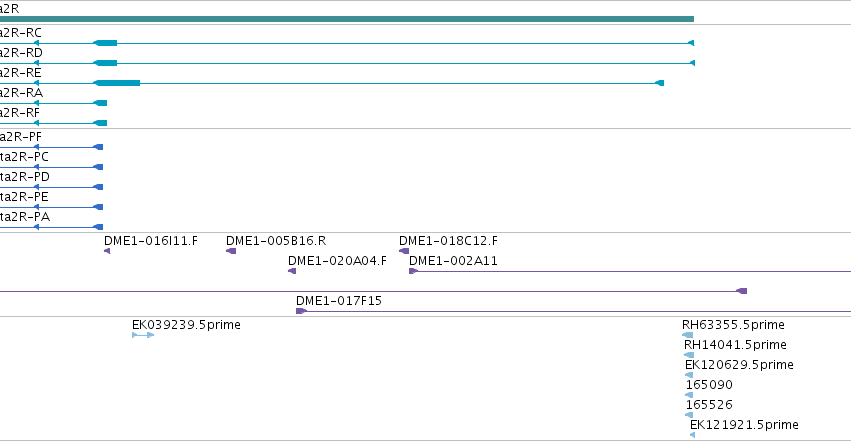Select the thick exon block of a2R-RD
851x441 pixels.
point(105,63)
